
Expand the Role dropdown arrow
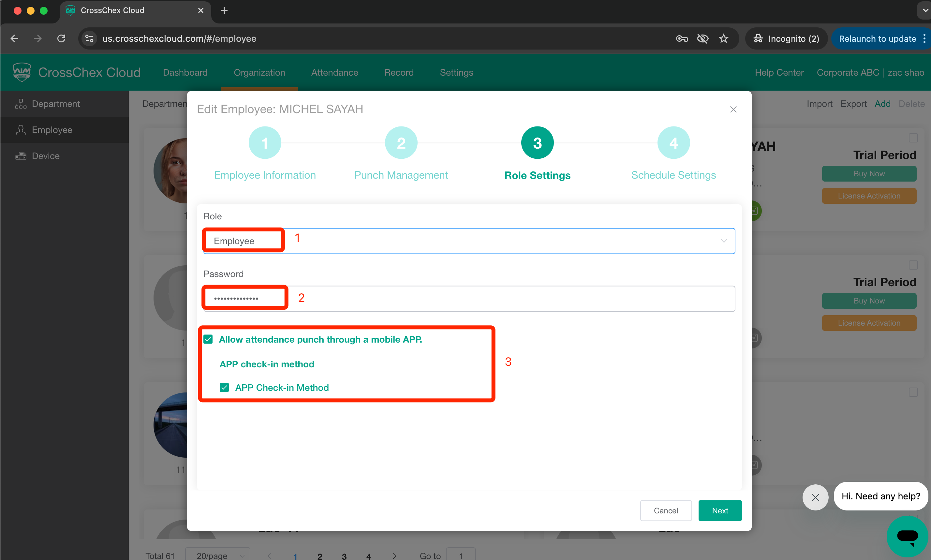click(723, 241)
